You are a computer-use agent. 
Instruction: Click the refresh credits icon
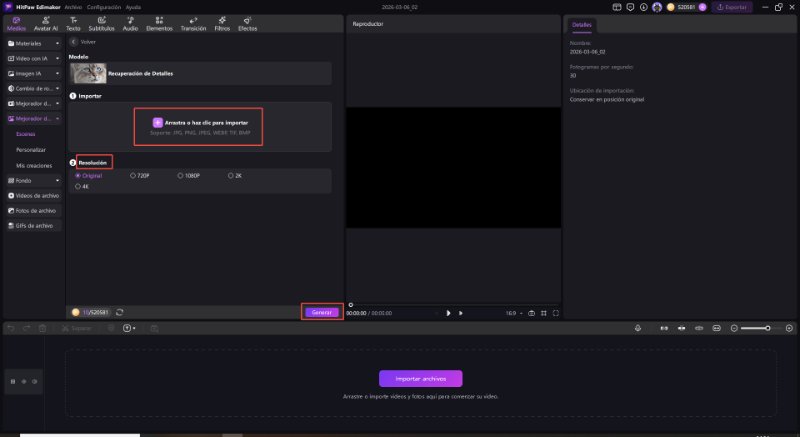tap(119, 312)
